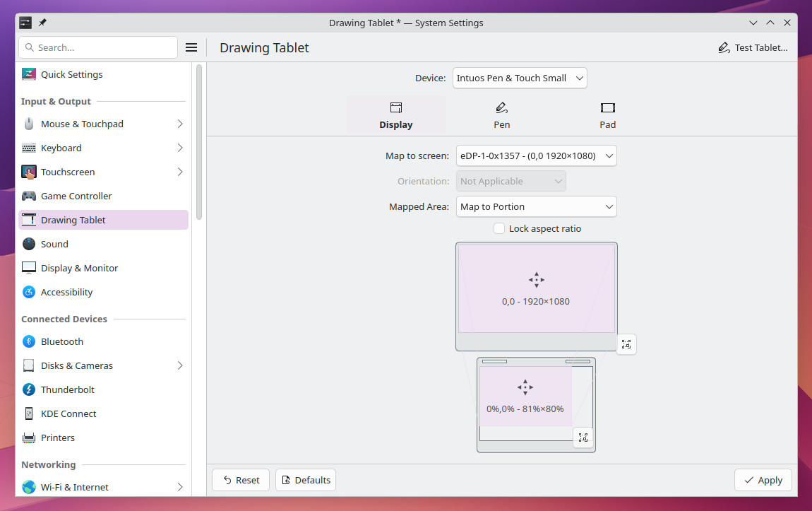Click the '0%,0% - 81%×80%' tablet label
The image size is (812, 511).
tap(525, 409)
